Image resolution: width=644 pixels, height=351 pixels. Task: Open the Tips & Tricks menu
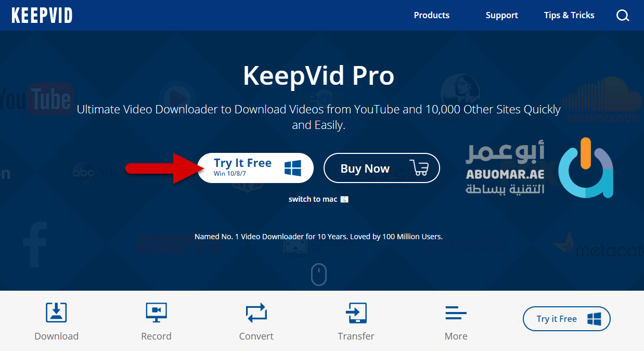[x=569, y=15]
